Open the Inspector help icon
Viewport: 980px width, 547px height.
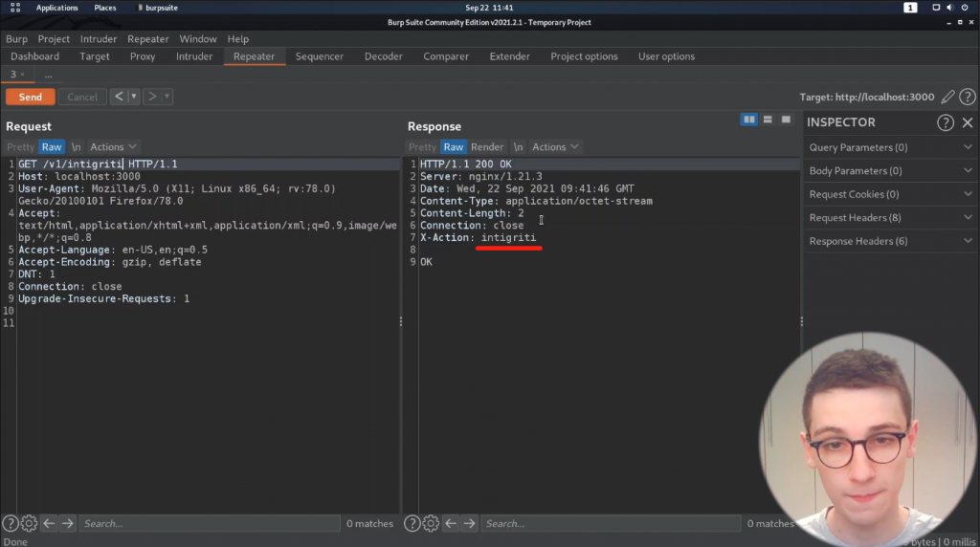[x=946, y=122]
